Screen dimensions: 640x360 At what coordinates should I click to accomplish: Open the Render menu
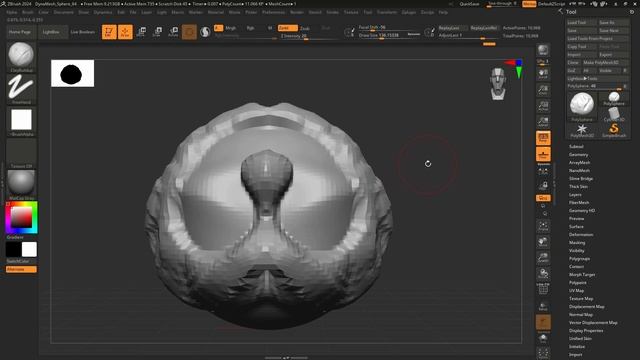297,12
